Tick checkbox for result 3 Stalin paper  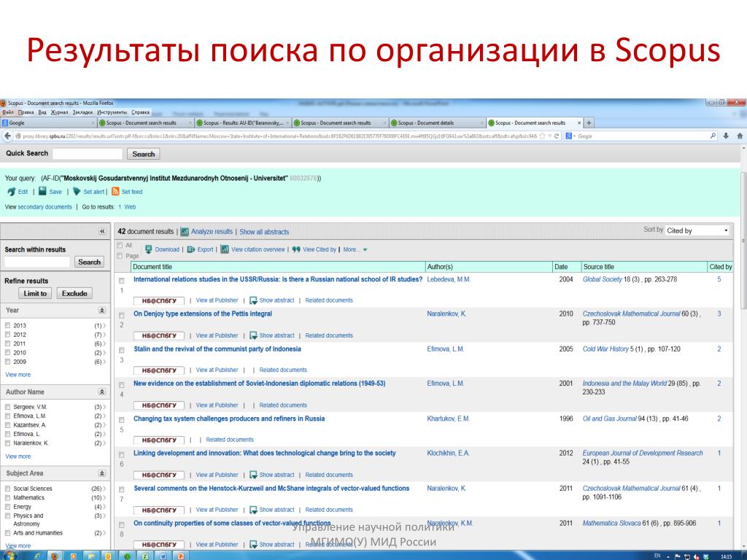pyautogui.click(x=122, y=350)
